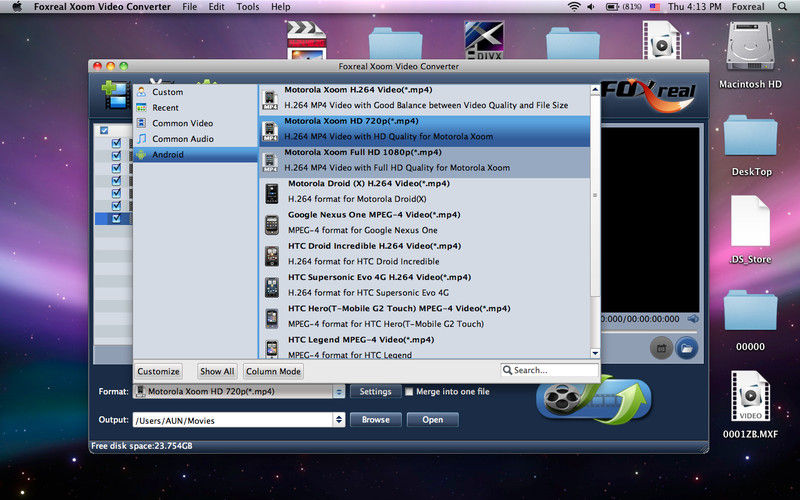Open Foxreal Xoom Video Converter app menu

click(x=102, y=7)
